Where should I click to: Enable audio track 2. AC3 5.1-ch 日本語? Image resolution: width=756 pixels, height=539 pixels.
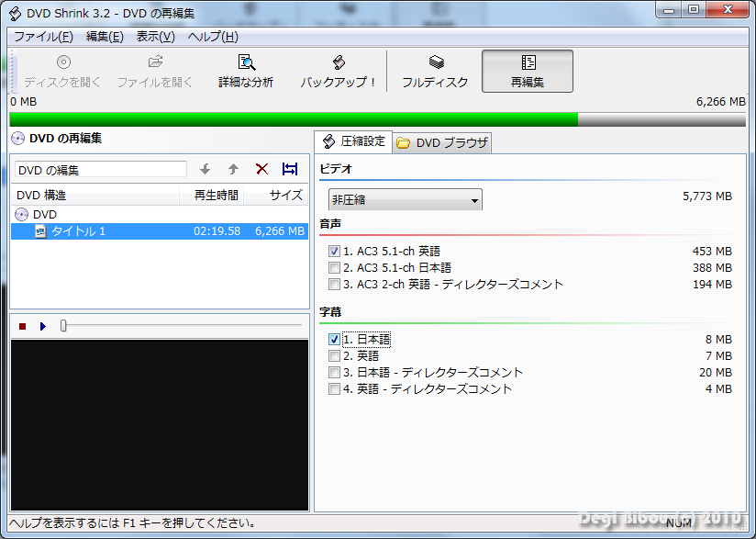(334, 267)
